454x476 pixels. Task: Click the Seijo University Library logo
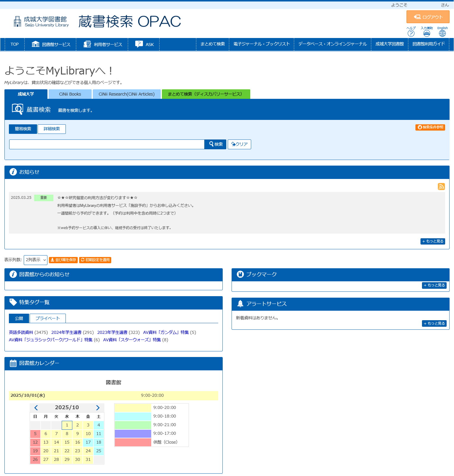click(x=41, y=22)
